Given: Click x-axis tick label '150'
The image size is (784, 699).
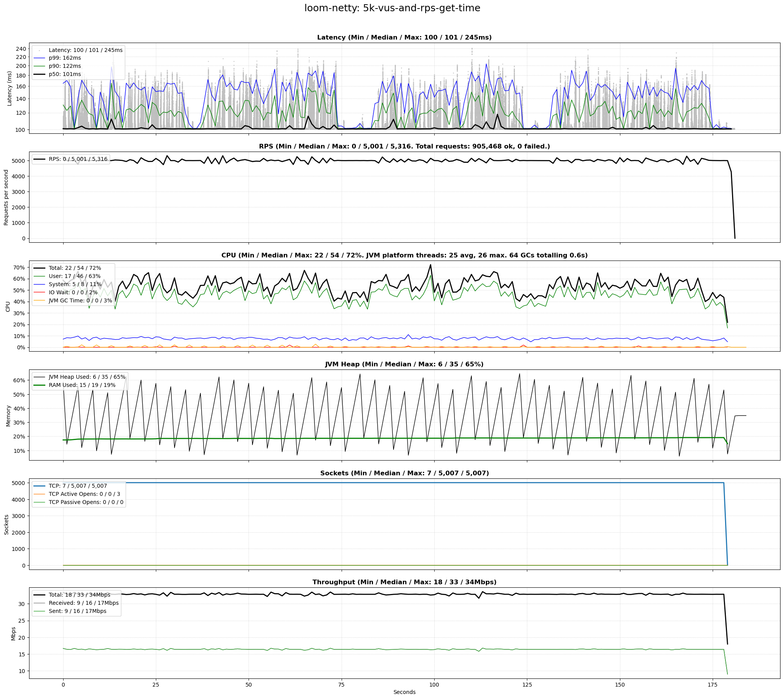Looking at the screenshot, I should (620, 685).
